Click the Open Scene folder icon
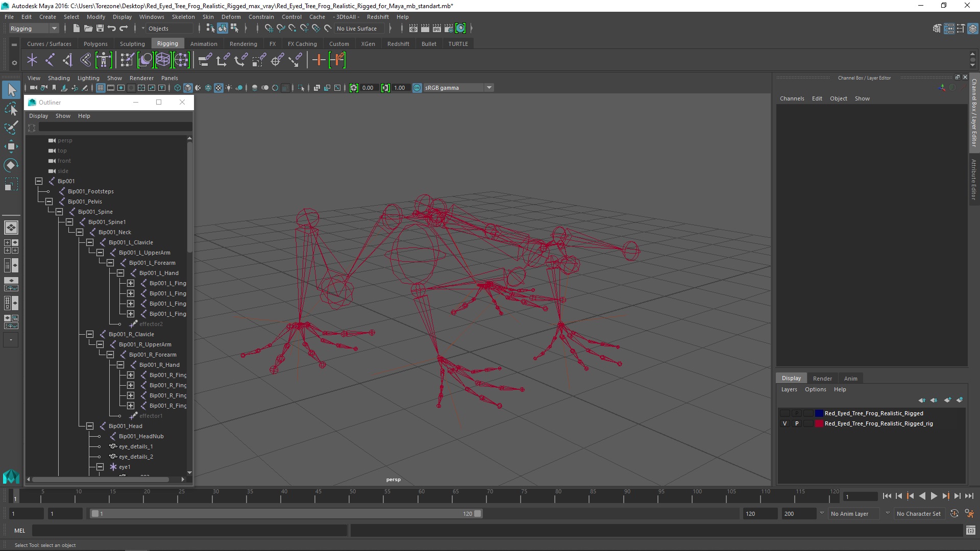The image size is (980, 551). 88,29
